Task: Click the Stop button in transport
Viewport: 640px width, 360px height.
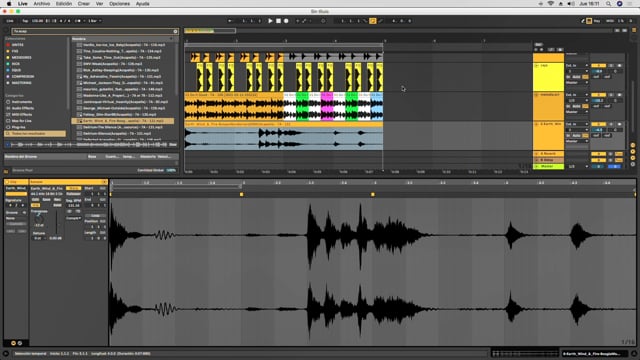Action: [278, 21]
